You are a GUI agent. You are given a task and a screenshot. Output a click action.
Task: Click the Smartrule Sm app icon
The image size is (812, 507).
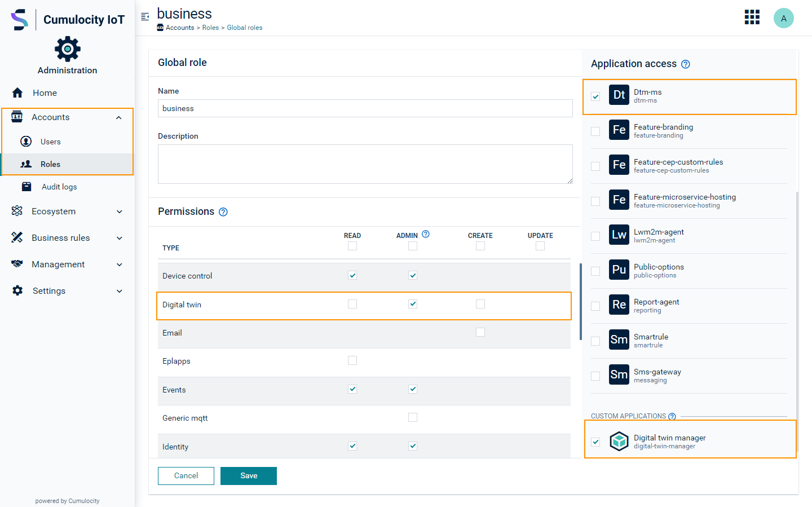coord(619,340)
